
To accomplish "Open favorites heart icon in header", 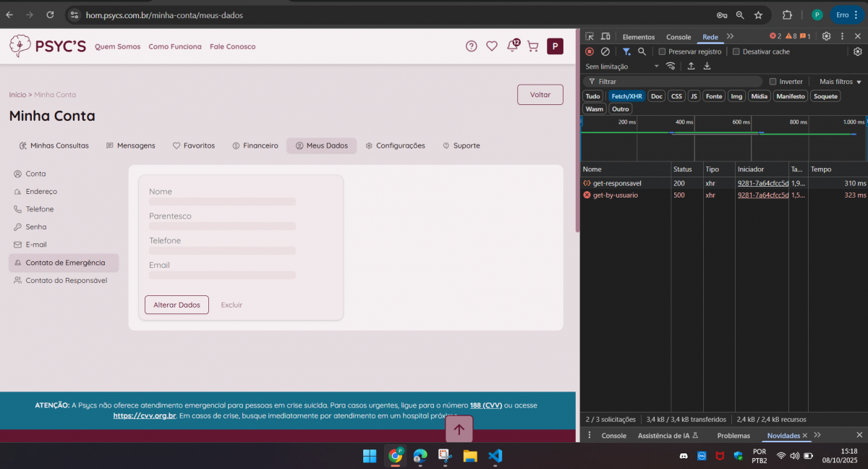I will coord(492,46).
